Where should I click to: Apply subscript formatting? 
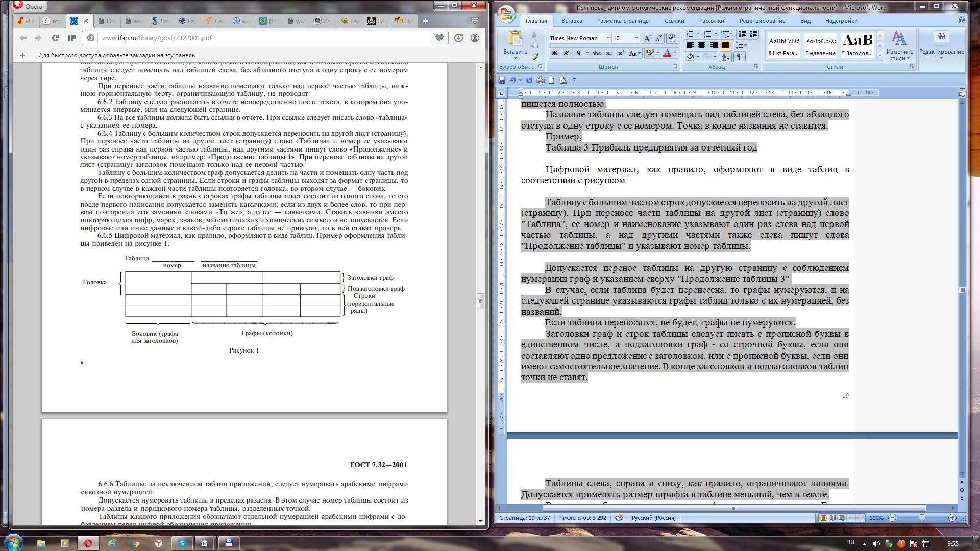tap(608, 53)
